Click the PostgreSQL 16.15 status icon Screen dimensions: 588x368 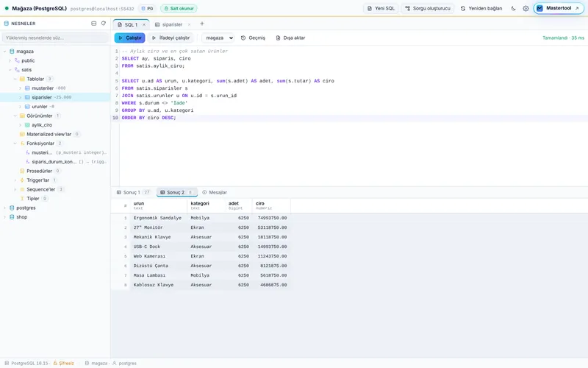pyautogui.click(x=7, y=363)
